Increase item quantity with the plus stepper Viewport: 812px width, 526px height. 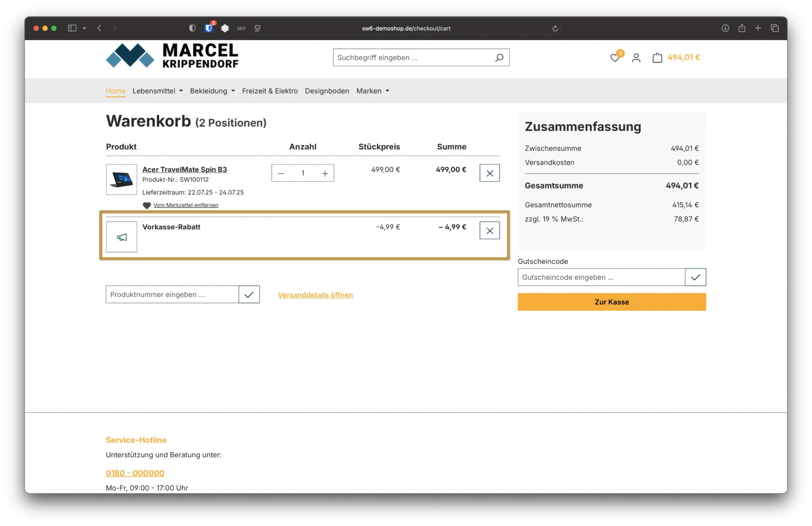(x=325, y=173)
